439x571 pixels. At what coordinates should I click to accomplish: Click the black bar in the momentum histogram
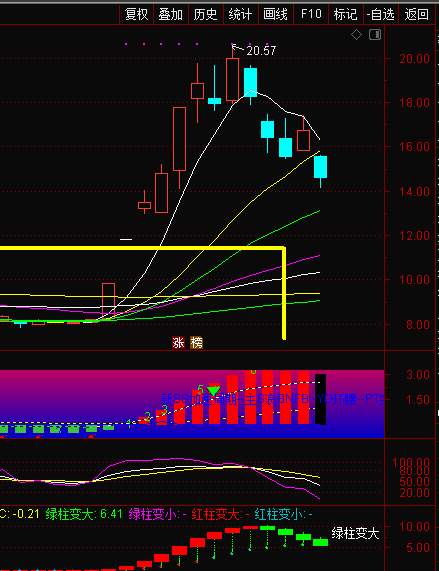tap(320, 399)
